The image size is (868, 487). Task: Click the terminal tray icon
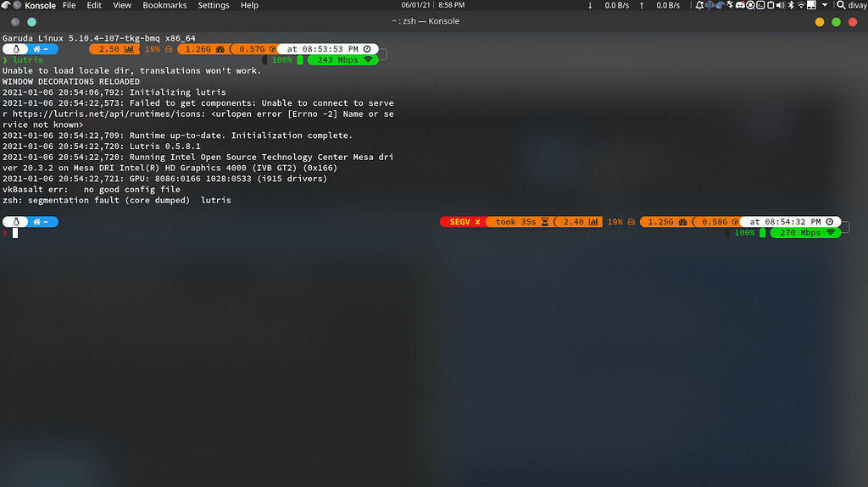click(760, 5)
